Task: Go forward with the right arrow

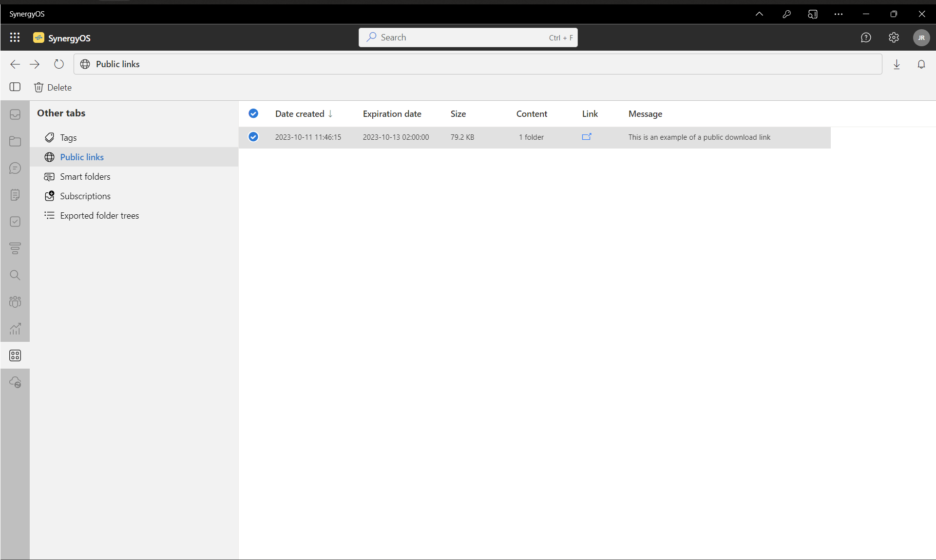Action: point(35,64)
